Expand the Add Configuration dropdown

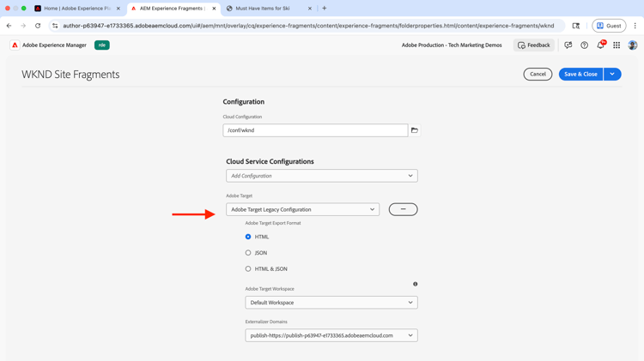point(322,176)
